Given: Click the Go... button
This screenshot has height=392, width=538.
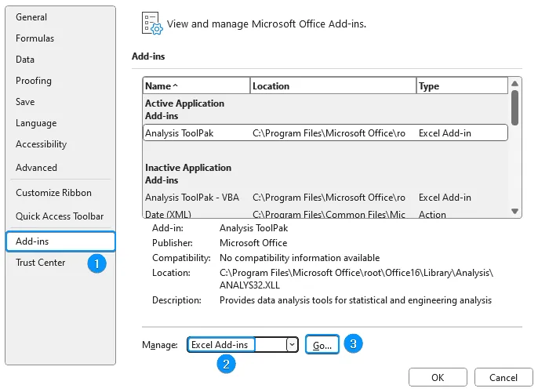Looking at the screenshot, I should click(322, 345).
